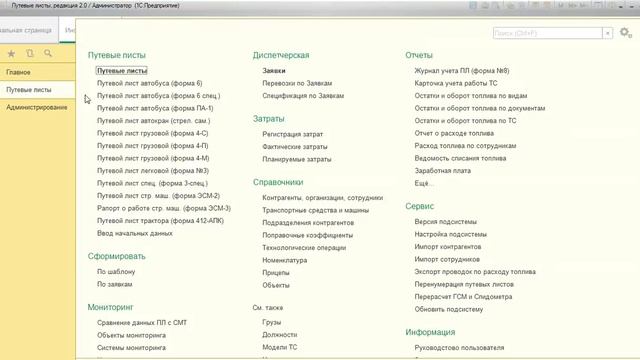Viewport: 640px width, 360px height.
Task: Open Контрагенты, организации, сотрудники
Action: 322,198
